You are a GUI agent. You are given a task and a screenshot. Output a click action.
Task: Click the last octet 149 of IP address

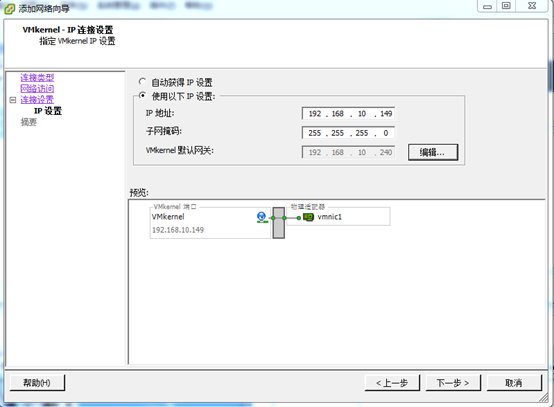click(x=386, y=114)
